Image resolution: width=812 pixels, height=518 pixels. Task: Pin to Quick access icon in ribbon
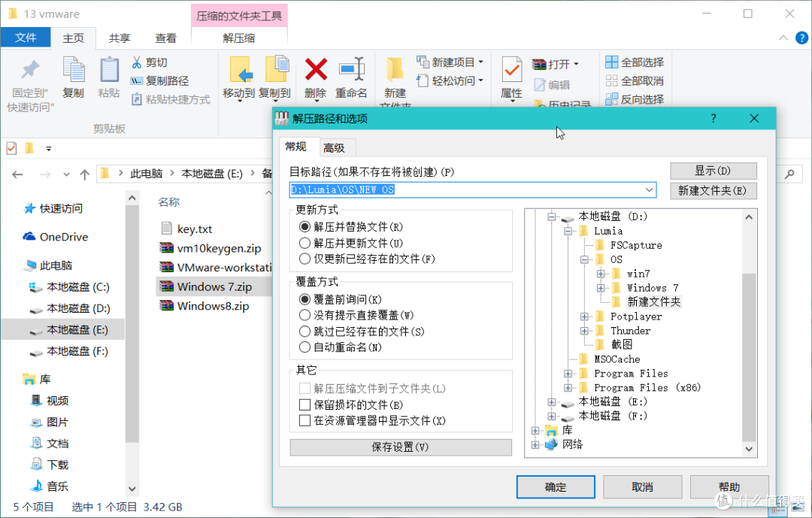(29, 71)
